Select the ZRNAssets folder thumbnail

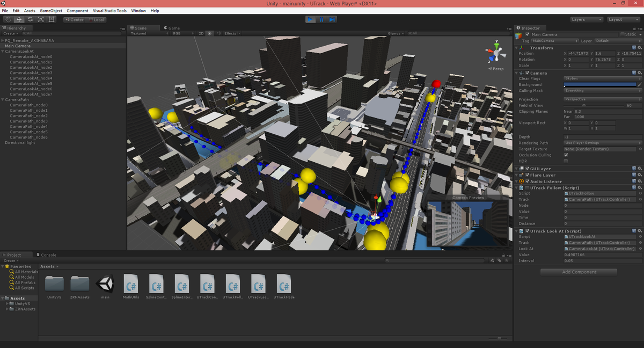80,285
